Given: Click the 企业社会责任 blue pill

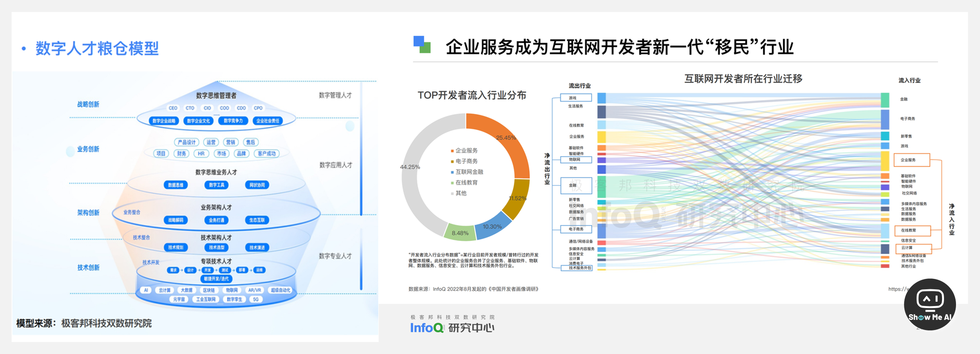Looking at the screenshot, I should coord(268,121).
